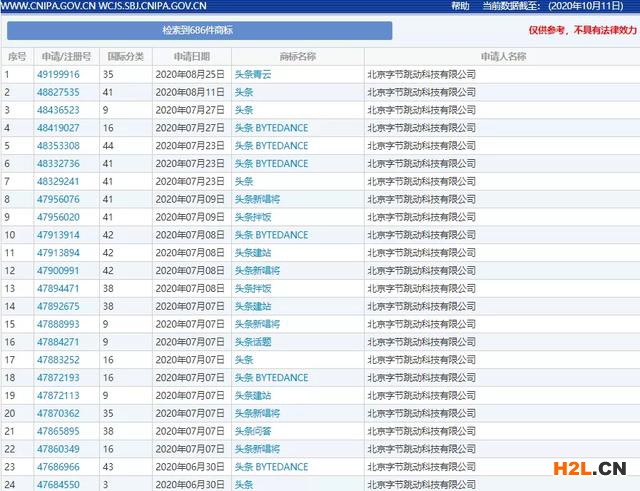Open registration number 47884271
640x491 pixels.
point(58,342)
